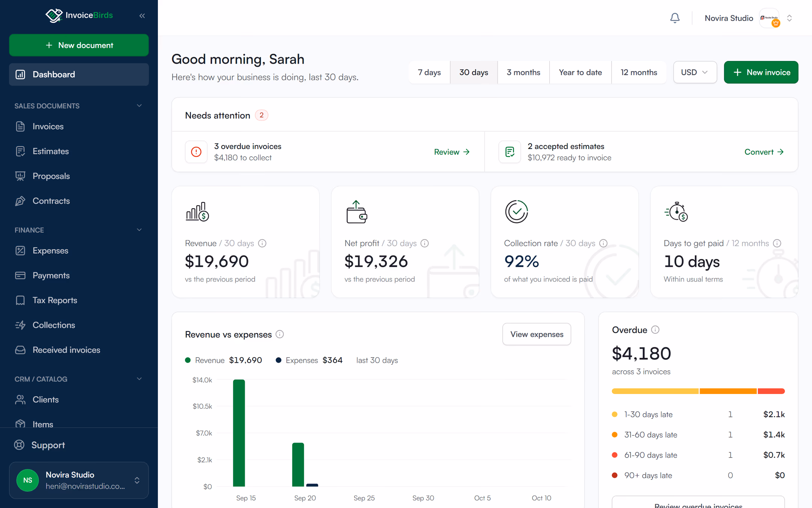Click the overdue invoices alert icon
812x508 pixels.
(x=196, y=152)
